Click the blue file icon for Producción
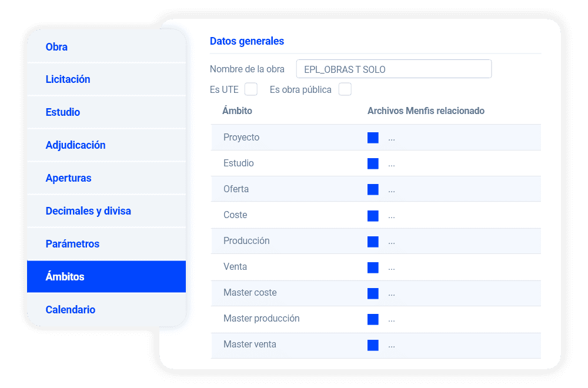 (x=373, y=242)
